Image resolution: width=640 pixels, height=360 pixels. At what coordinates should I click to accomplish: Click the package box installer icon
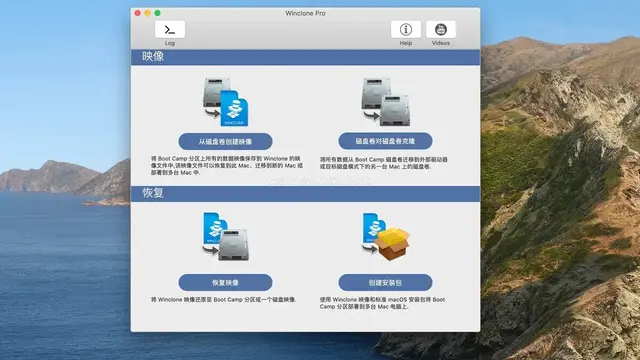[x=385, y=237]
